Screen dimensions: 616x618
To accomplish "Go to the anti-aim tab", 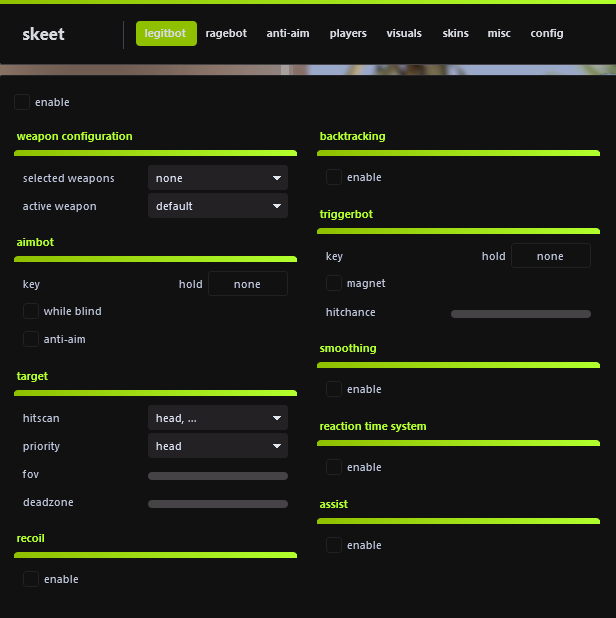I will pos(288,34).
